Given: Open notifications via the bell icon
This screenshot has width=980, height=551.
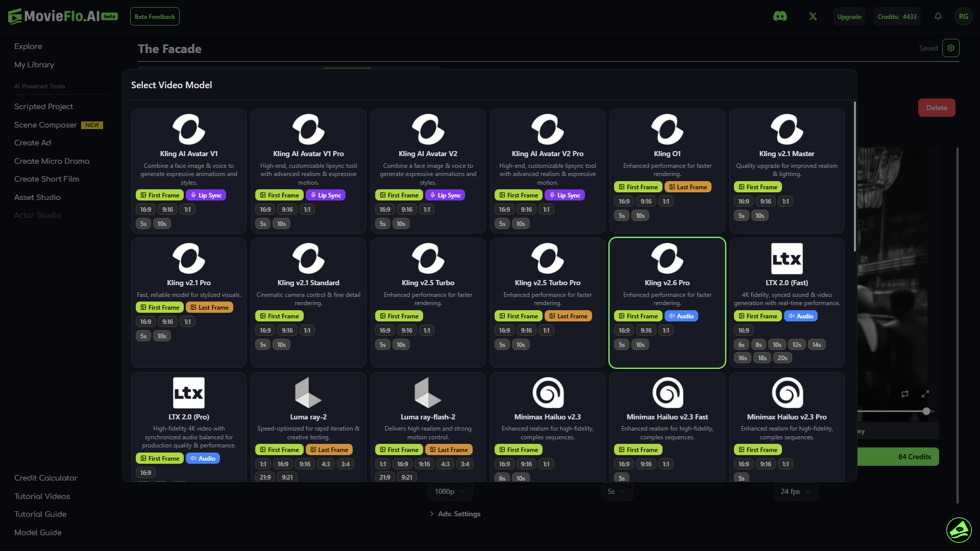Looking at the screenshot, I should click(938, 16).
